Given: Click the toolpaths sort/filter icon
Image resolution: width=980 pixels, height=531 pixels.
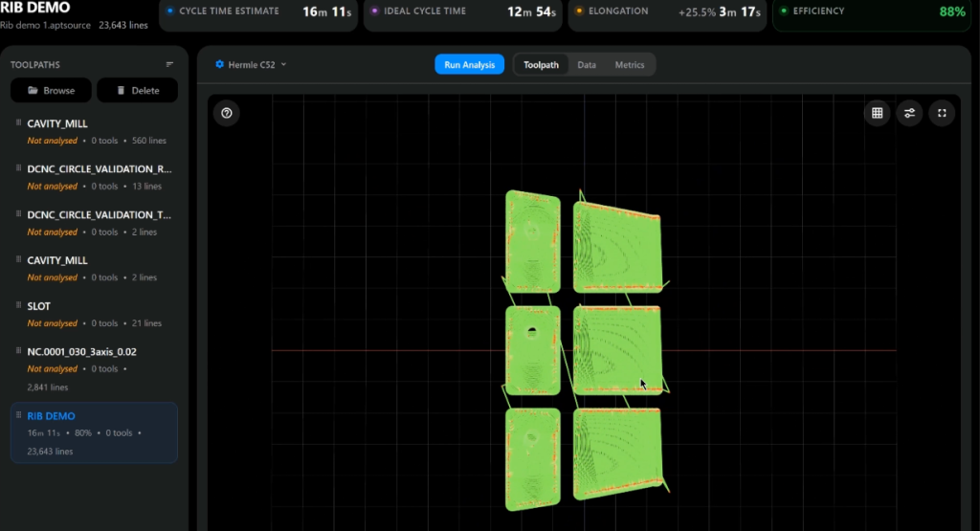Looking at the screenshot, I should point(169,64).
